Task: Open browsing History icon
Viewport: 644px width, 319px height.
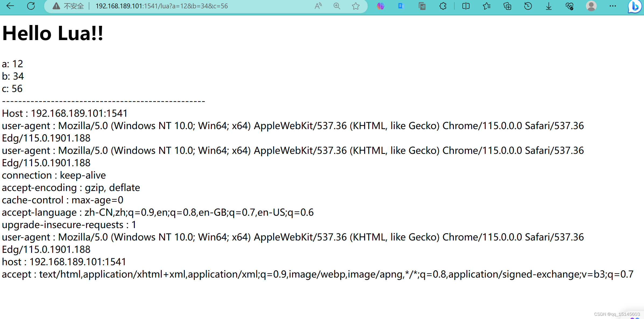Action: (528, 6)
